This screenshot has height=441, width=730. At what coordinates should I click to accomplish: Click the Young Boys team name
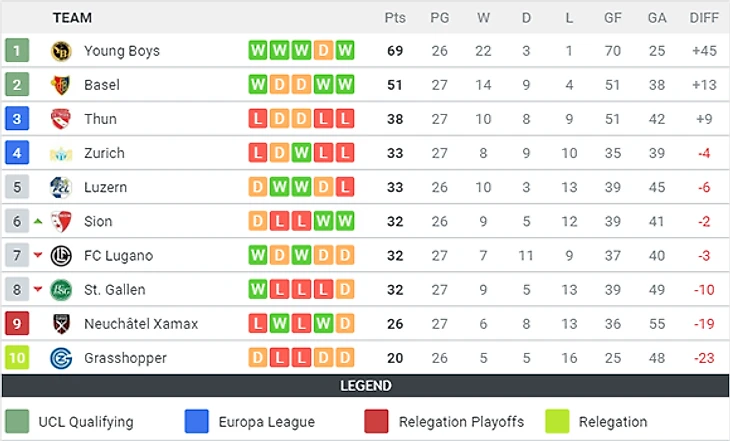[121, 51]
